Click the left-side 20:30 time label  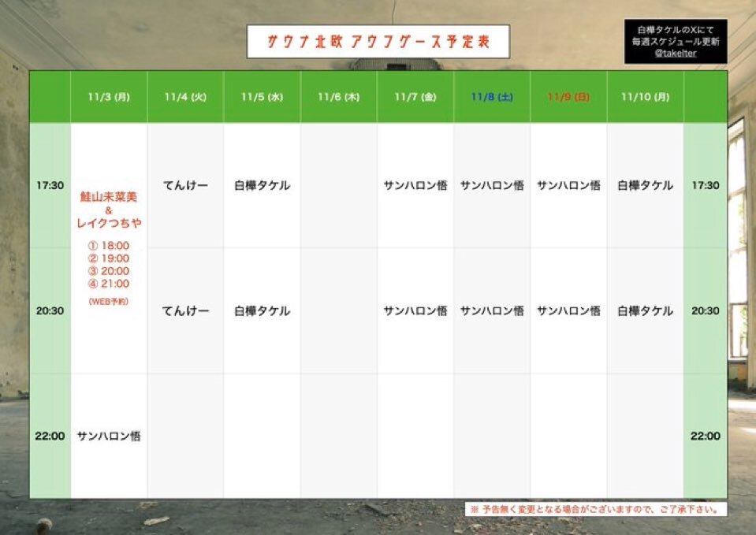coord(50,311)
